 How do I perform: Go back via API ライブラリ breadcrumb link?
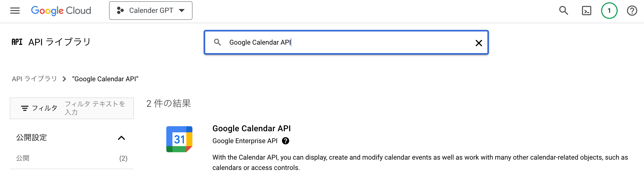click(34, 79)
